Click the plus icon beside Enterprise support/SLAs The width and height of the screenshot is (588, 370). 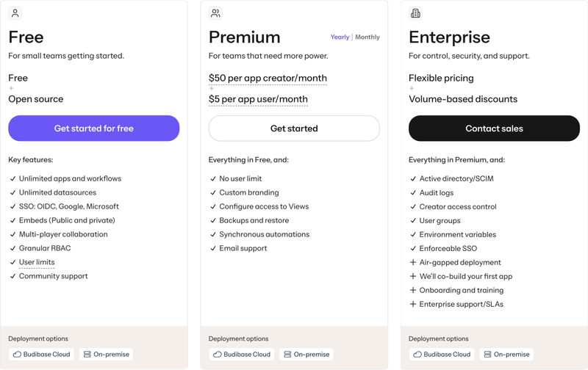point(413,304)
